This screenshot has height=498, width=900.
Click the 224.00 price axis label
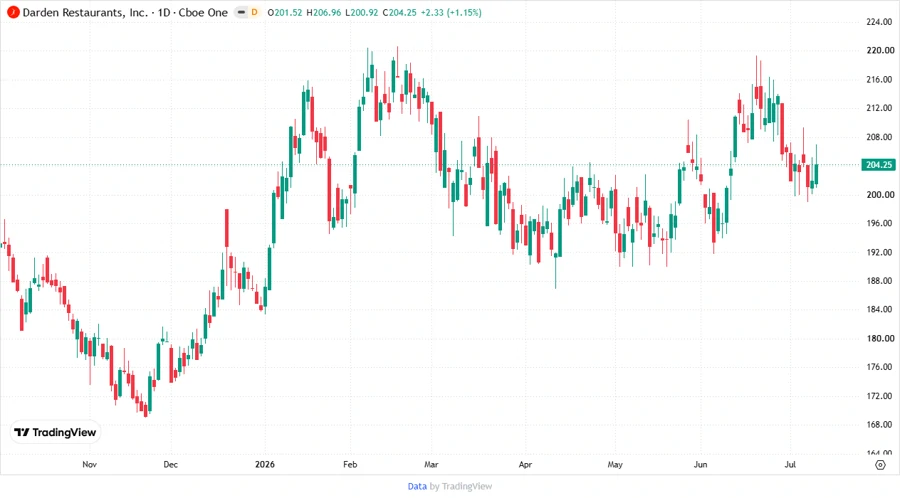pyautogui.click(x=879, y=22)
